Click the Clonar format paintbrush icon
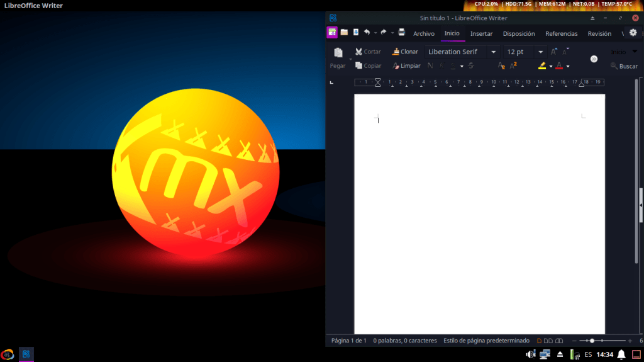644x362 pixels. [396, 52]
